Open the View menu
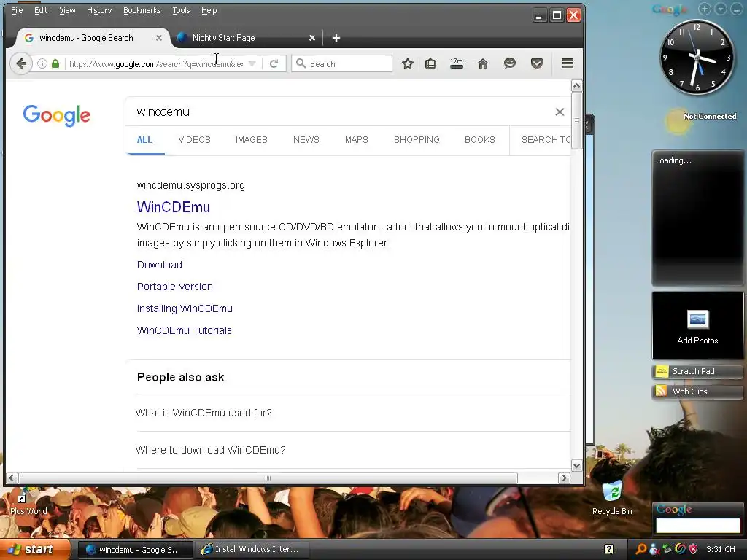 tap(67, 10)
